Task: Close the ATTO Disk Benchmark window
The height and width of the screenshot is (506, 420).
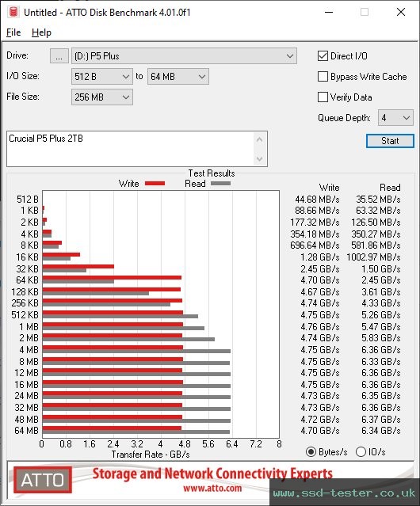Action: 401,12
